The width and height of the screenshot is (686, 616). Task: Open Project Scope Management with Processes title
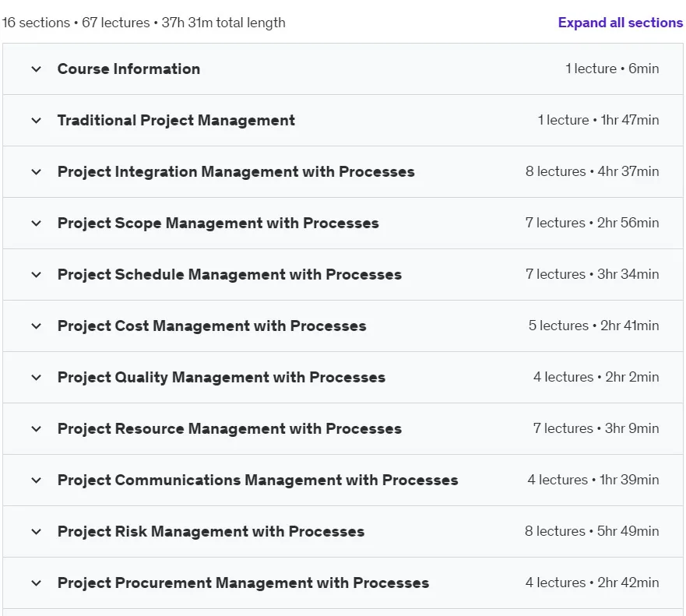point(218,224)
